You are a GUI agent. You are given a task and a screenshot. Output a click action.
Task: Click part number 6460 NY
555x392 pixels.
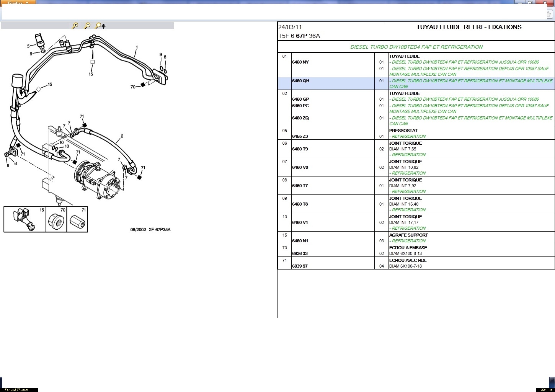[300, 62]
